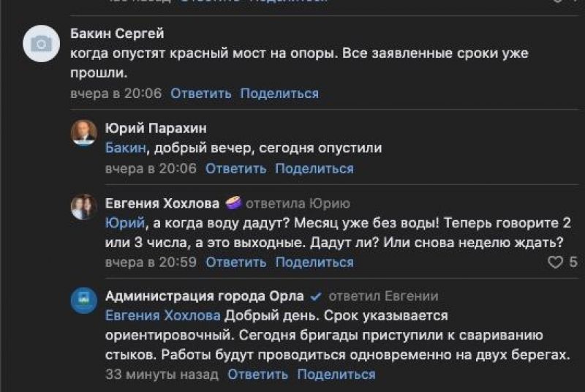Share Бакин Сергей's comment
The image size is (585, 392).
pos(279,93)
